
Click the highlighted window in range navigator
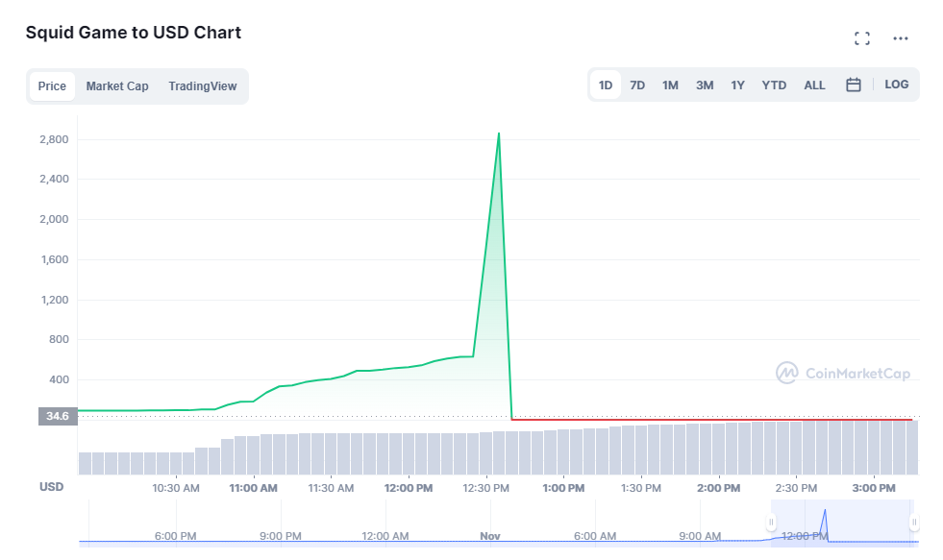click(x=843, y=523)
